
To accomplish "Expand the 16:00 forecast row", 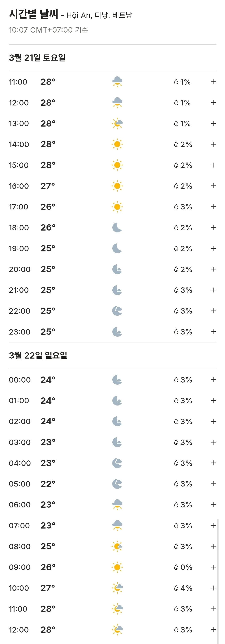I will point(213,186).
